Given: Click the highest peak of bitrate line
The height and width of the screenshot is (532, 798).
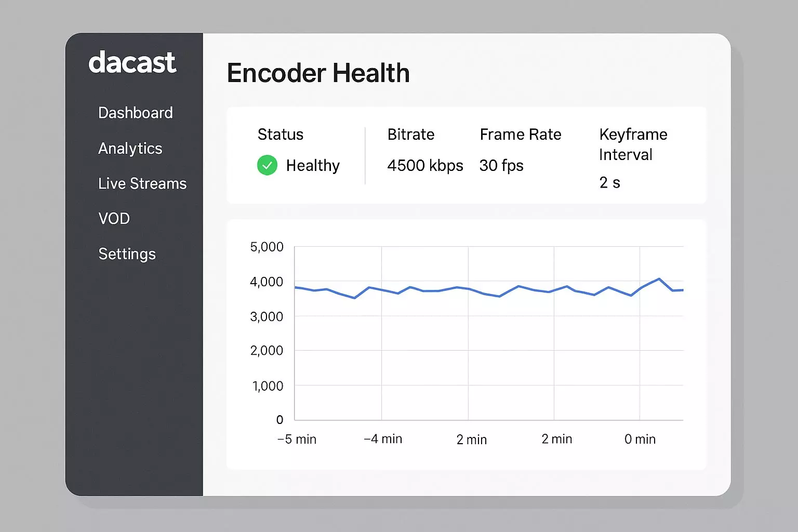Looking at the screenshot, I should [659, 279].
